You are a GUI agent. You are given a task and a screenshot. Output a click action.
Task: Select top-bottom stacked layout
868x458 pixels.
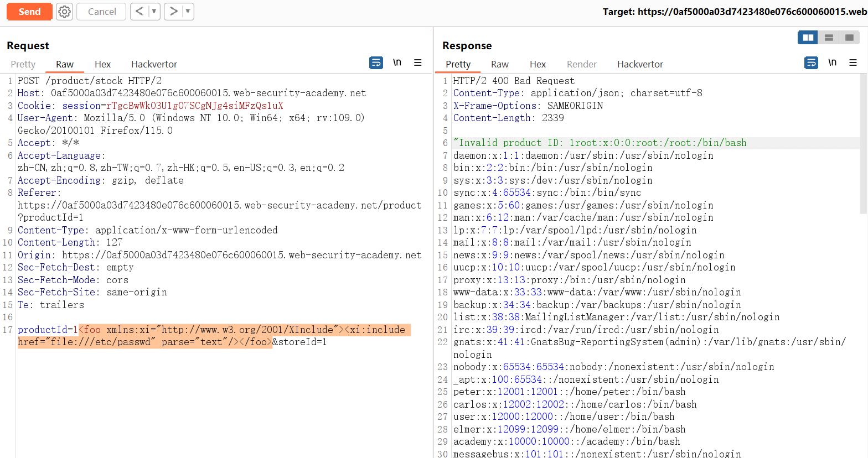(x=829, y=38)
